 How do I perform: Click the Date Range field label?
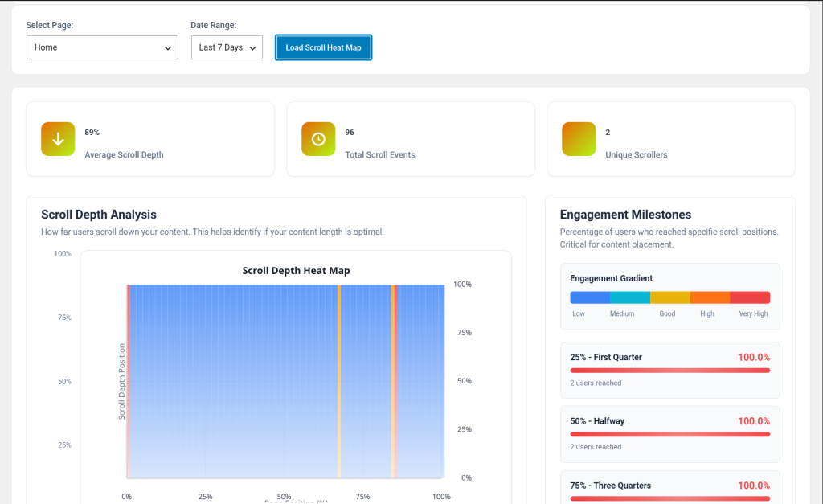pyautogui.click(x=214, y=25)
